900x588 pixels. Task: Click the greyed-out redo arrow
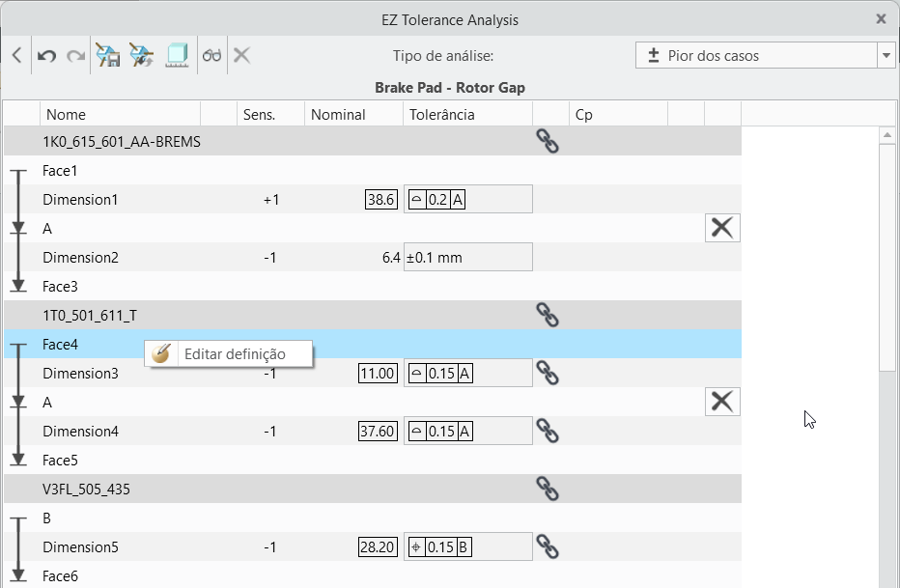click(x=75, y=56)
